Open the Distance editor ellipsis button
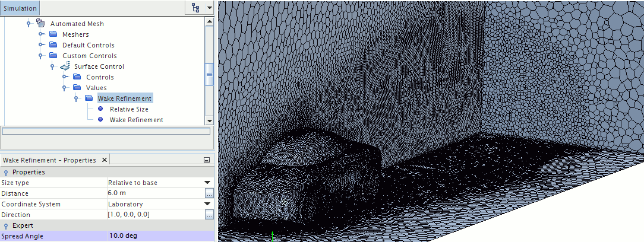The width and height of the screenshot is (644, 242). point(209,193)
